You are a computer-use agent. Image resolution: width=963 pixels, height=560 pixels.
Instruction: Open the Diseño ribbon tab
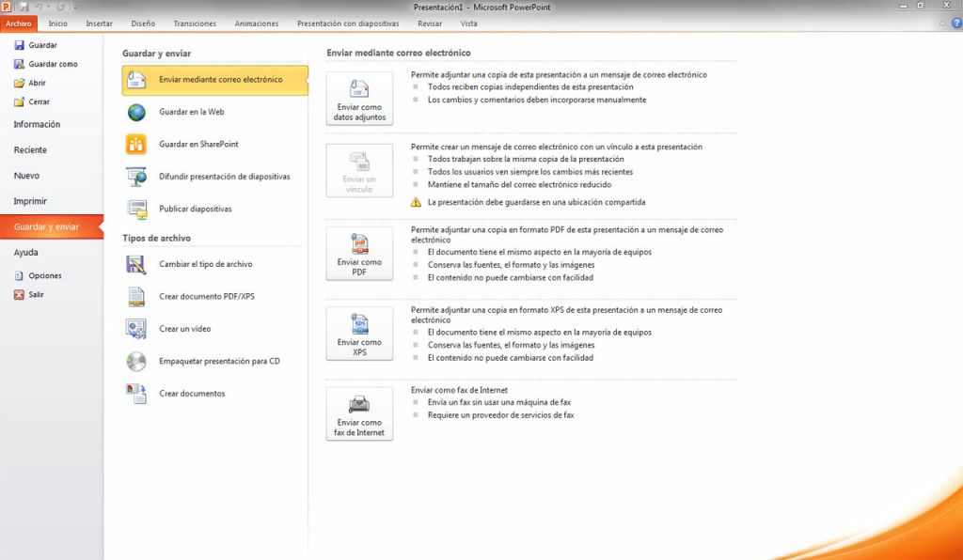(143, 23)
